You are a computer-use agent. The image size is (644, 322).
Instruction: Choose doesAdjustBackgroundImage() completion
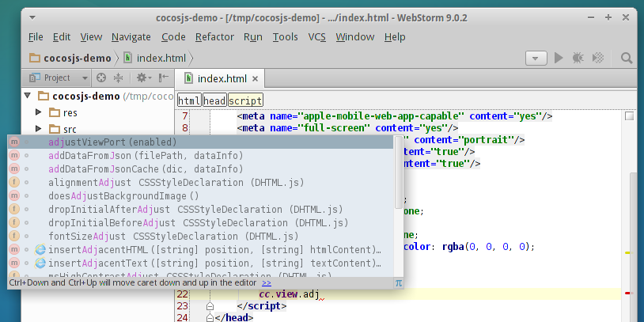coord(200,196)
